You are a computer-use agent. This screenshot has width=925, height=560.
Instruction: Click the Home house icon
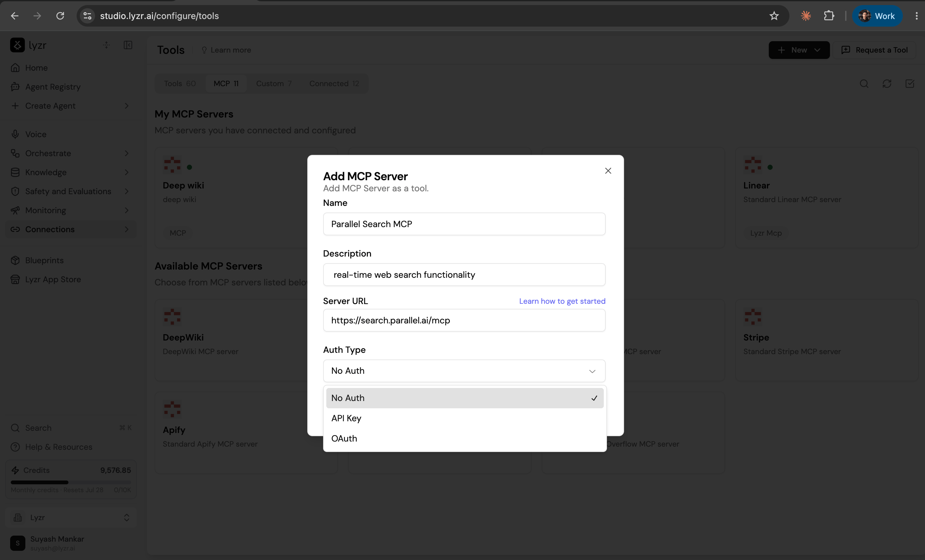coord(15,67)
